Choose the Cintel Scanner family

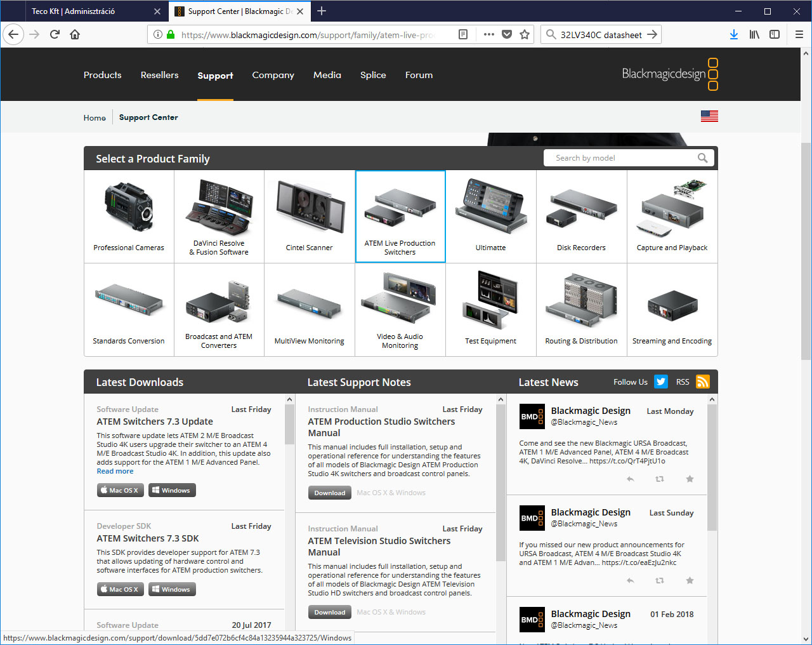(x=310, y=216)
